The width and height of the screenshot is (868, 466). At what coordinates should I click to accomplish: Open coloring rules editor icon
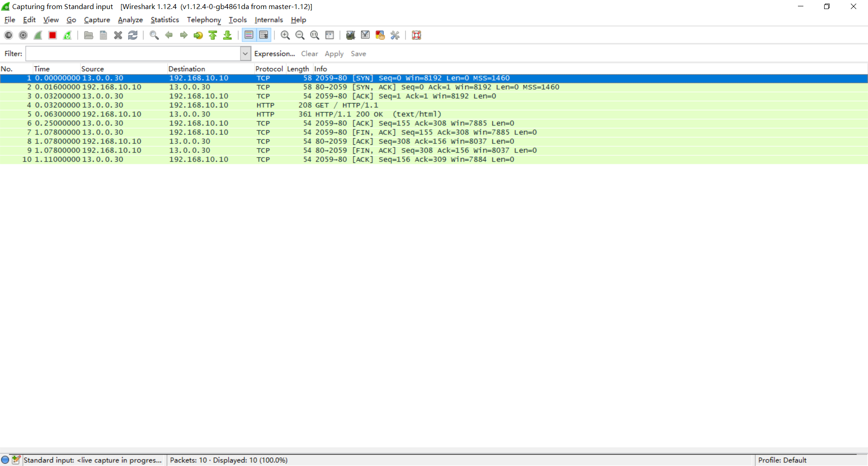coord(380,35)
